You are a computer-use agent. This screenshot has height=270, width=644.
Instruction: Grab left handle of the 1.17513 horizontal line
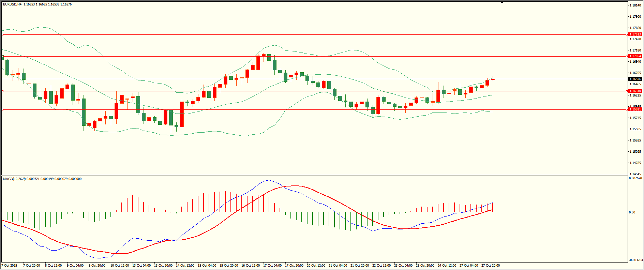point(3,34)
